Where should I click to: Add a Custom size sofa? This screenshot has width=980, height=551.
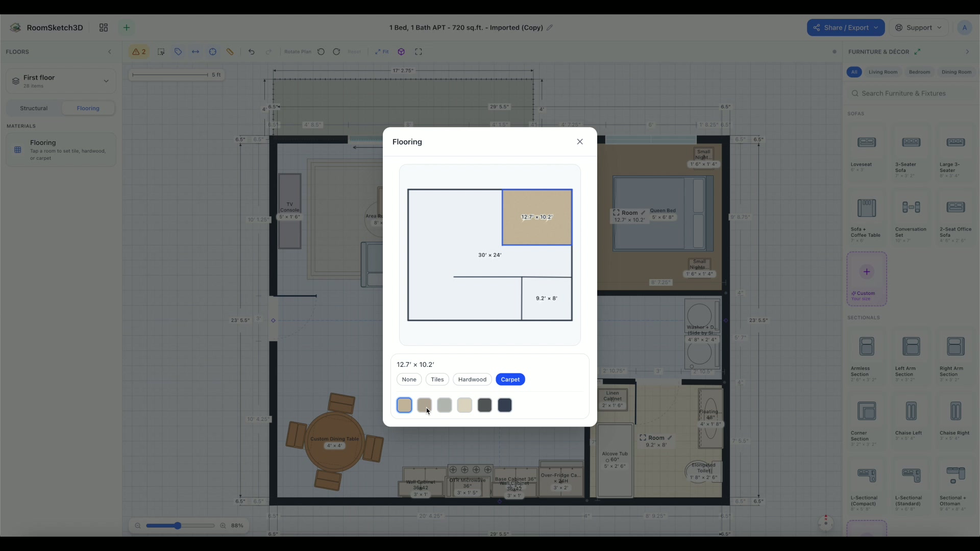tap(867, 279)
